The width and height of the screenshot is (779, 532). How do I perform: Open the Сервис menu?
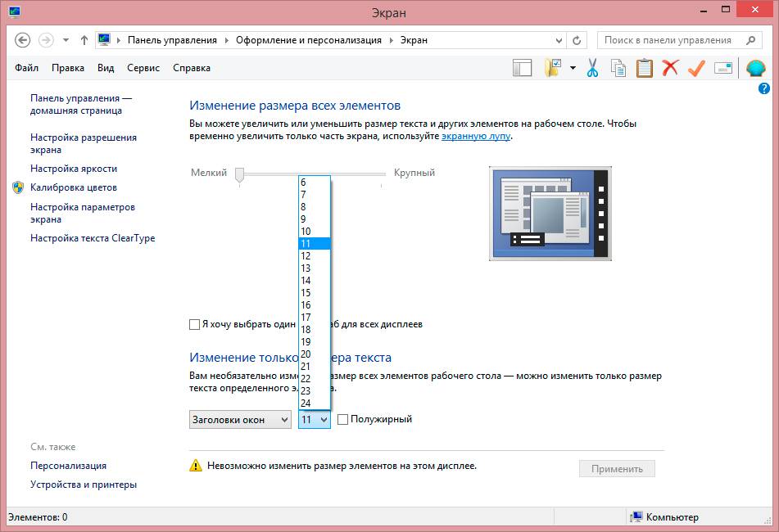[x=143, y=68]
